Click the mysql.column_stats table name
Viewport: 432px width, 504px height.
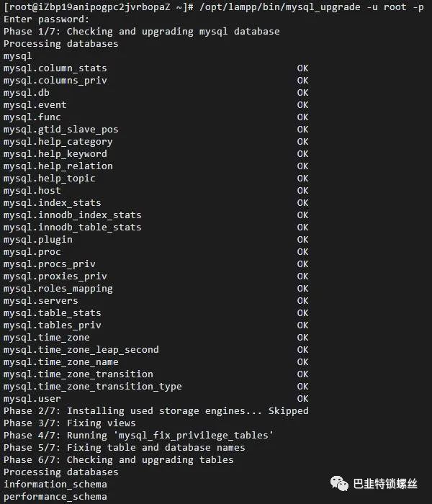[55, 68]
